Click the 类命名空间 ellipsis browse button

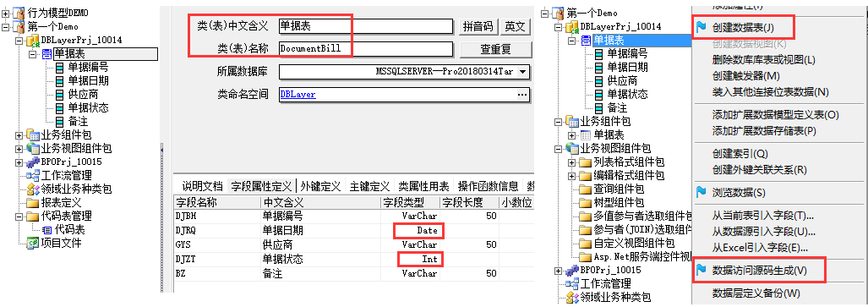tap(522, 95)
